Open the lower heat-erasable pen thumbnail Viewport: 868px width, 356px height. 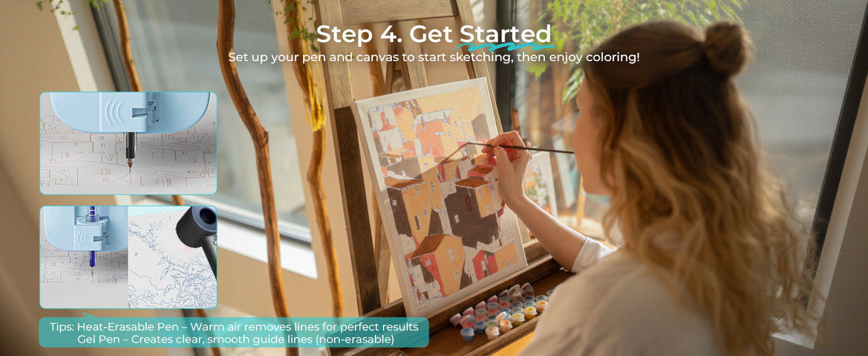[x=128, y=257]
